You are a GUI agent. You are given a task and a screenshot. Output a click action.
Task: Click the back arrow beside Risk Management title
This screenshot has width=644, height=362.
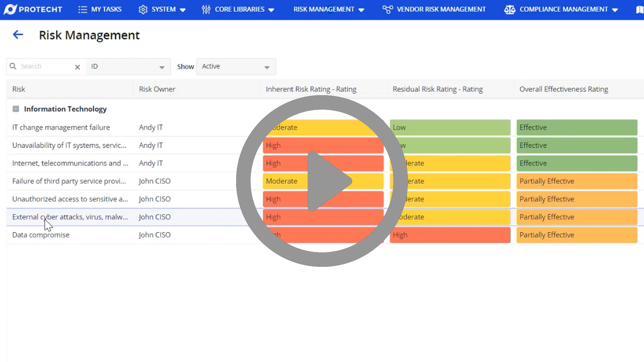pyautogui.click(x=18, y=35)
